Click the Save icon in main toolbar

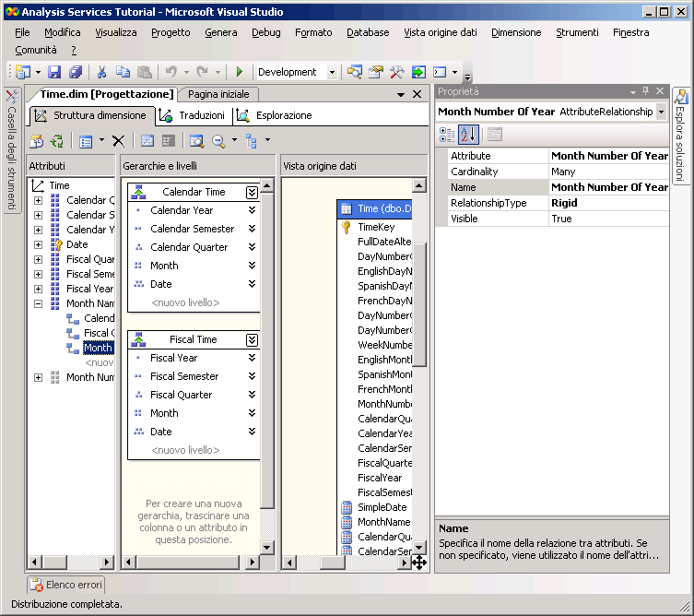click(x=54, y=72)
